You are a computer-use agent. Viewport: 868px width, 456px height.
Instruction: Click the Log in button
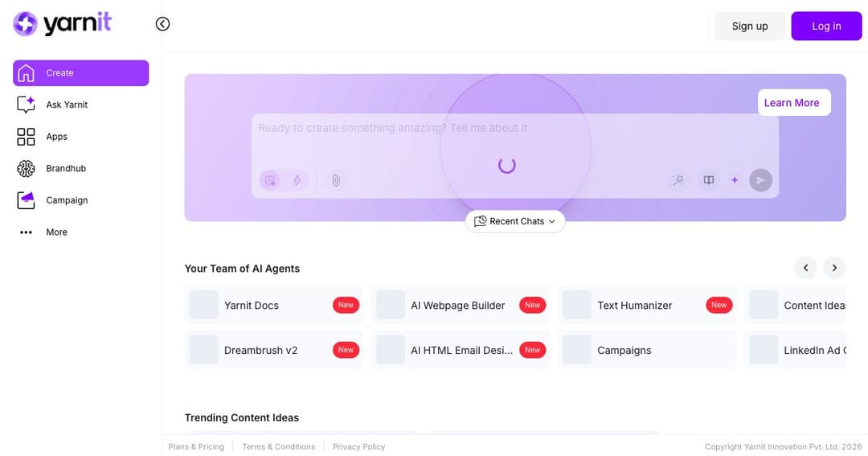click(x=826, y=26)
